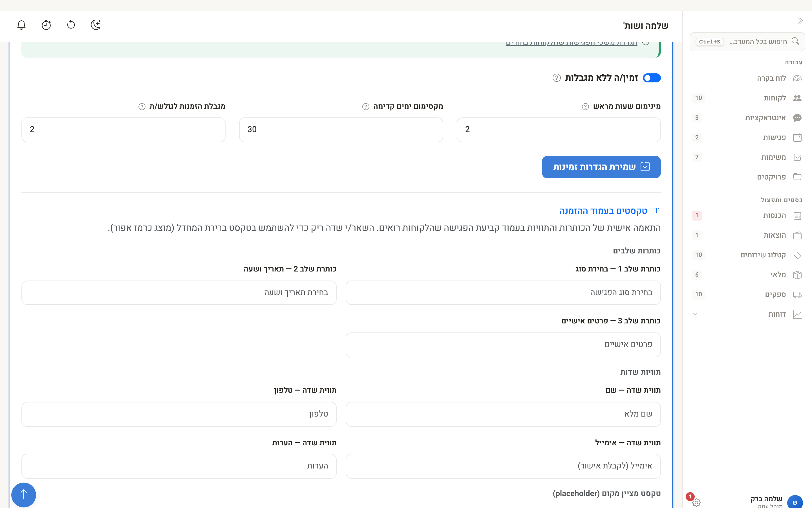The height and width of the screenshot is (508, 812).
Task: Click the מינימום שעות מראש input
Action: point(559,130)
